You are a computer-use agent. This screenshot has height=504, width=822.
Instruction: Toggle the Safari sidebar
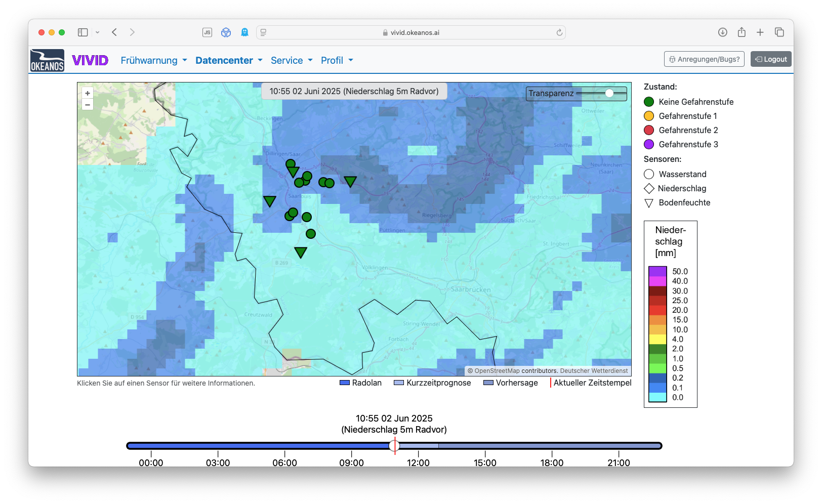point(83,32)
